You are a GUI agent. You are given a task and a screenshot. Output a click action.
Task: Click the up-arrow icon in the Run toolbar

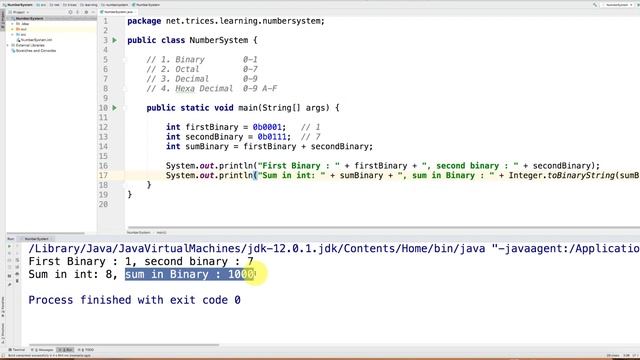coord(17,246)
